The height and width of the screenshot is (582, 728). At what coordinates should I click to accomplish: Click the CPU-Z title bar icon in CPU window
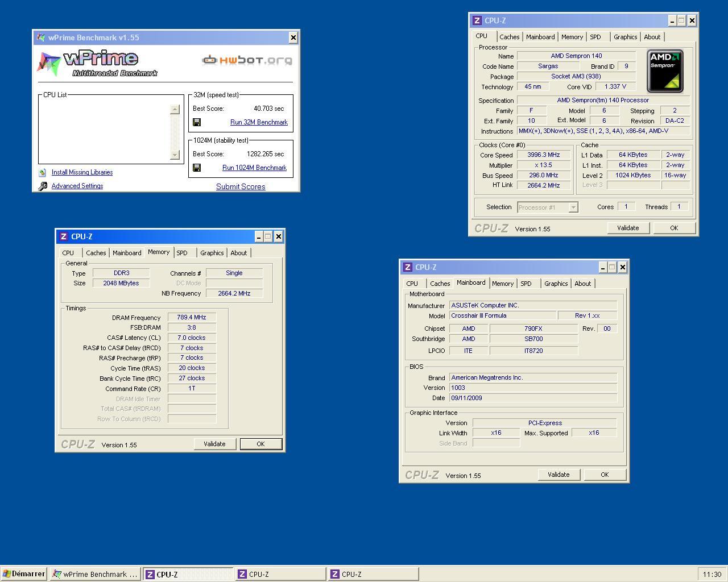tap(477, 20)
